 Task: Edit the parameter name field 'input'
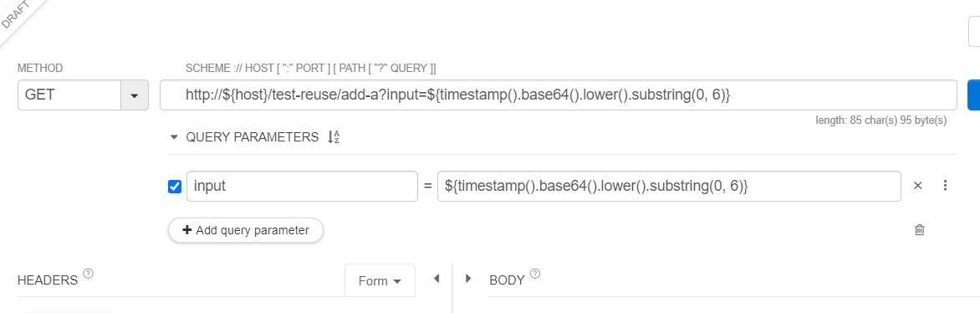302,186
